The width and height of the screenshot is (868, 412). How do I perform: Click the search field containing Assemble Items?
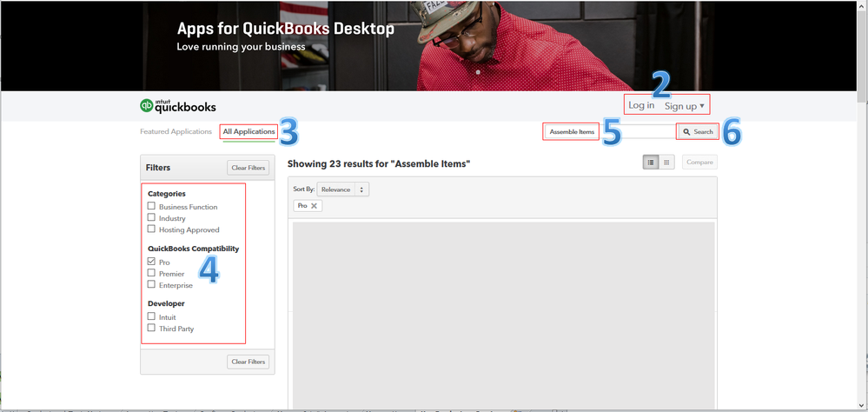(x=610, y=132)
